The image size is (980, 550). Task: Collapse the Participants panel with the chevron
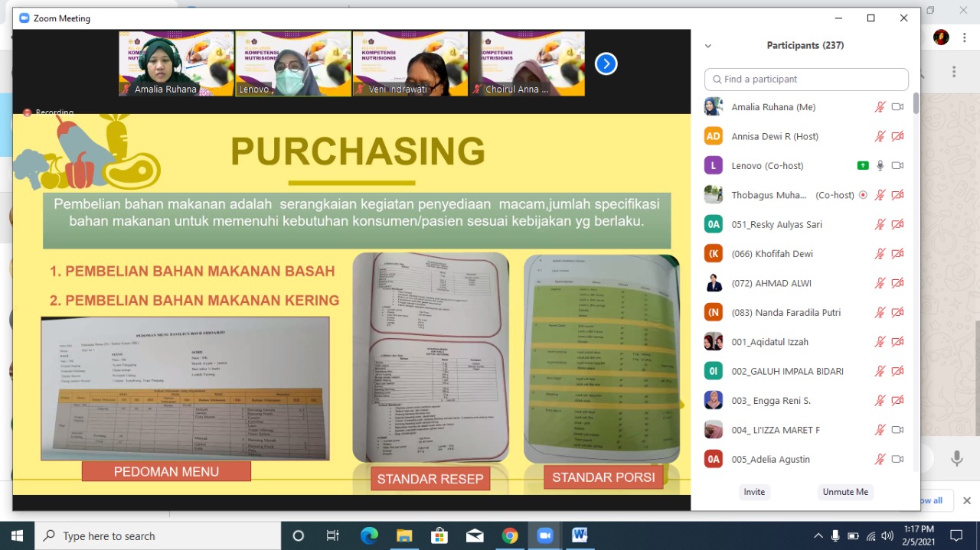click(x=708, y=46)
